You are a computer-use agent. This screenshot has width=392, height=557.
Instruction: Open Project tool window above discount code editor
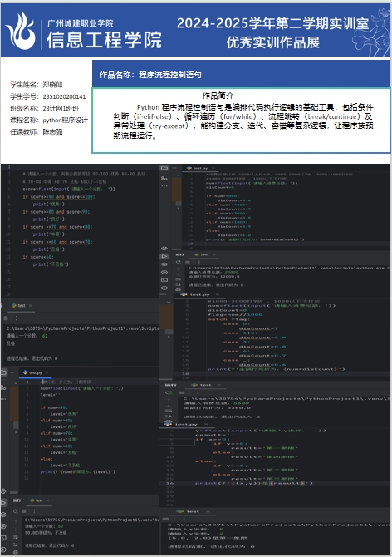tap(164, 168)
